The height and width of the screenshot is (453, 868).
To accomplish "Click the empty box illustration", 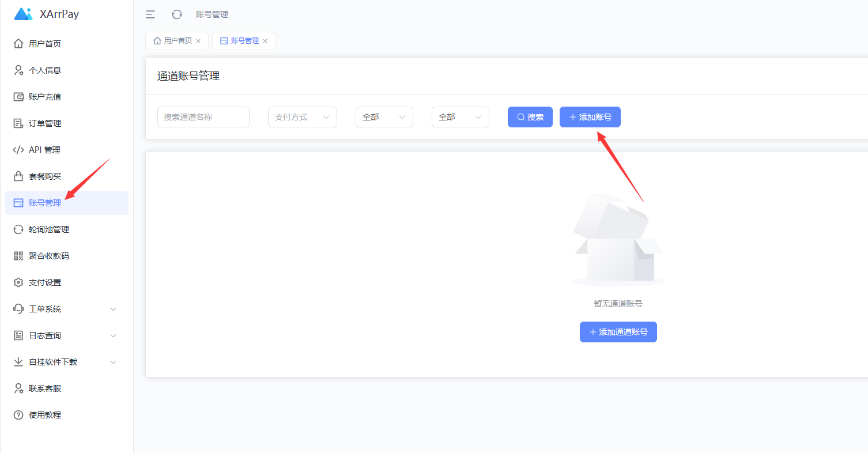I will tap(618, 240).
